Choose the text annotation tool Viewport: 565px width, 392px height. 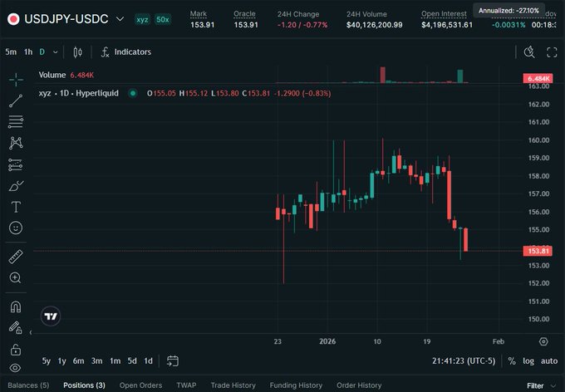pyautogui.click(x=16, y=207)
